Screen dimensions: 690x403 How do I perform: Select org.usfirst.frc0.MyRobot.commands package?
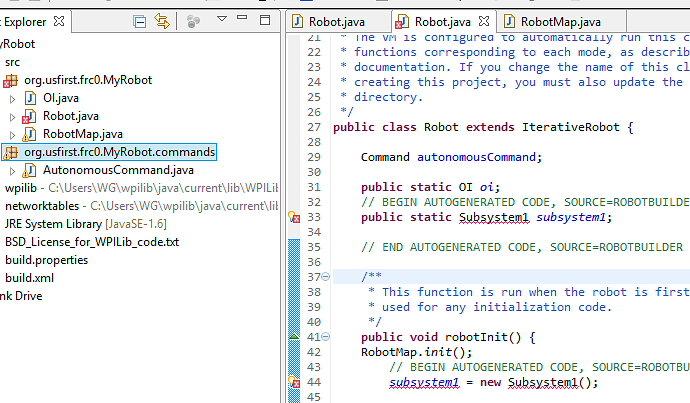pyautogui.click(x=119, y=152)
